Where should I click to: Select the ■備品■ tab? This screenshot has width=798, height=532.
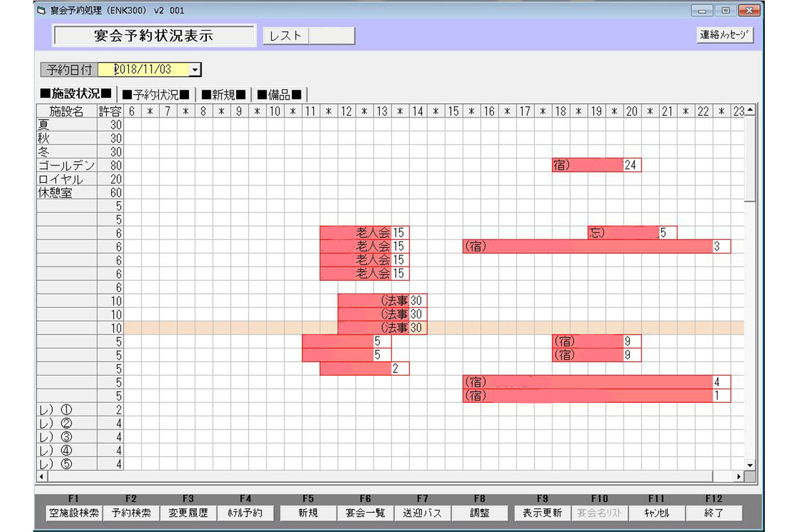pyautogui.click(x=279, y=94)
